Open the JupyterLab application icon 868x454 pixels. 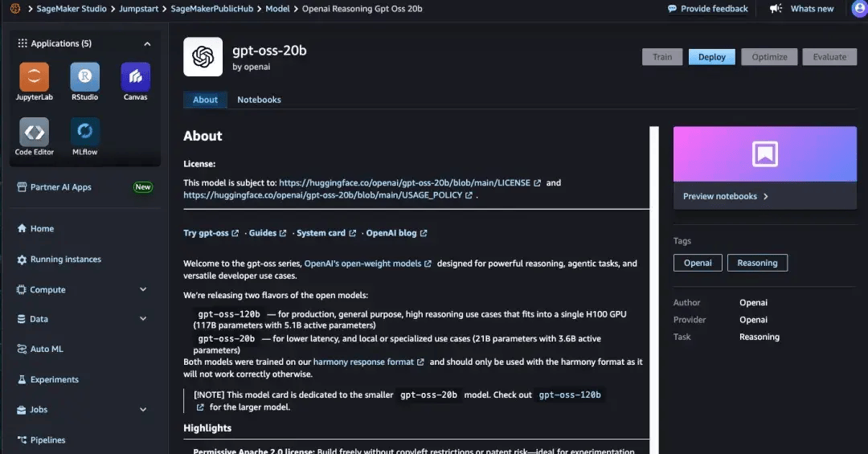34,78
